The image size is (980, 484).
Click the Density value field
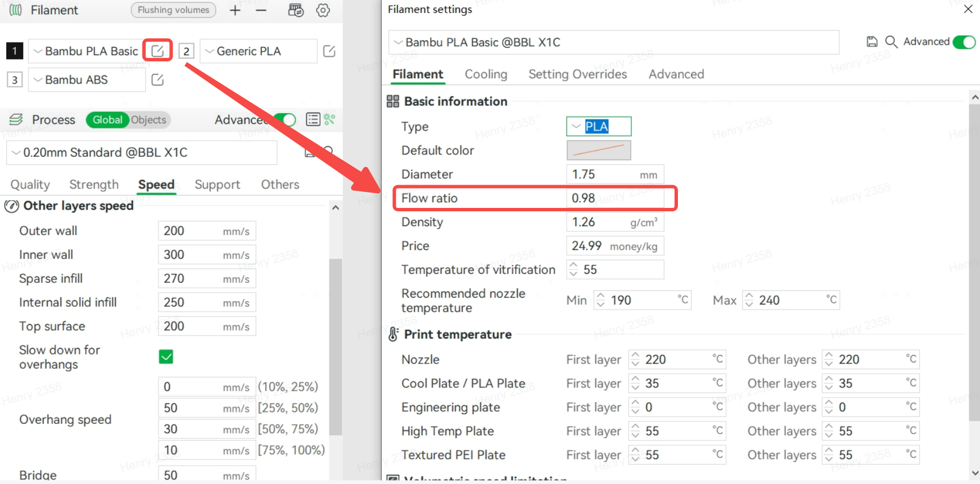tap(615, 222)
